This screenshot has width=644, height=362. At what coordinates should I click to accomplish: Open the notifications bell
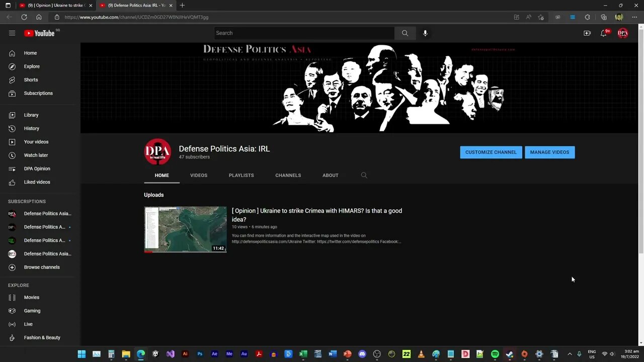point(604,33)
